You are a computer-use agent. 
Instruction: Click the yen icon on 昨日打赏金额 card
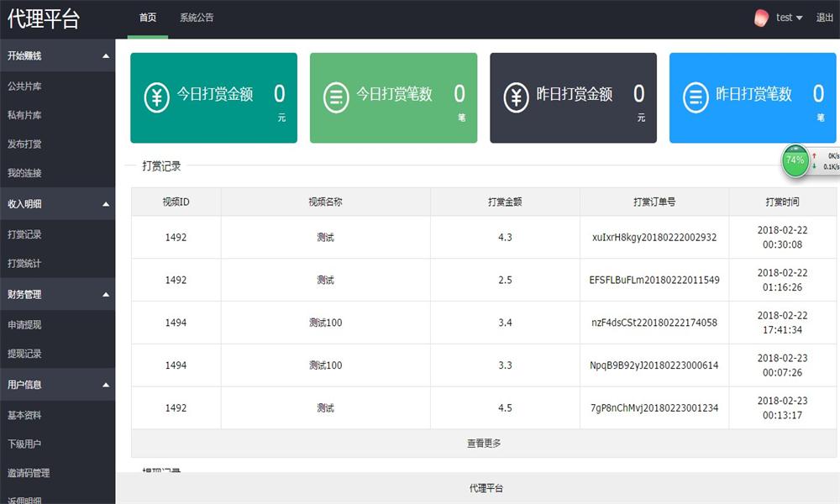click(516, 97)
